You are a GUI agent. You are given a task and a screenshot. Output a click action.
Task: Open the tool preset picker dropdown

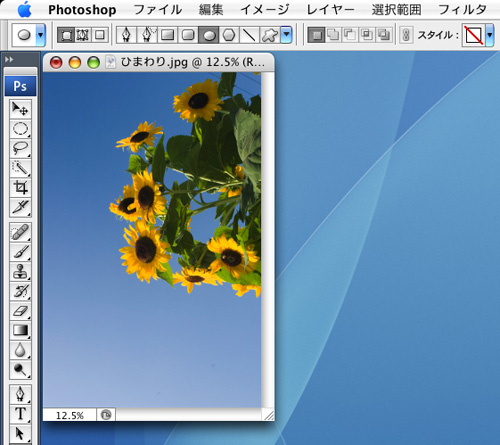coord(41,35)
